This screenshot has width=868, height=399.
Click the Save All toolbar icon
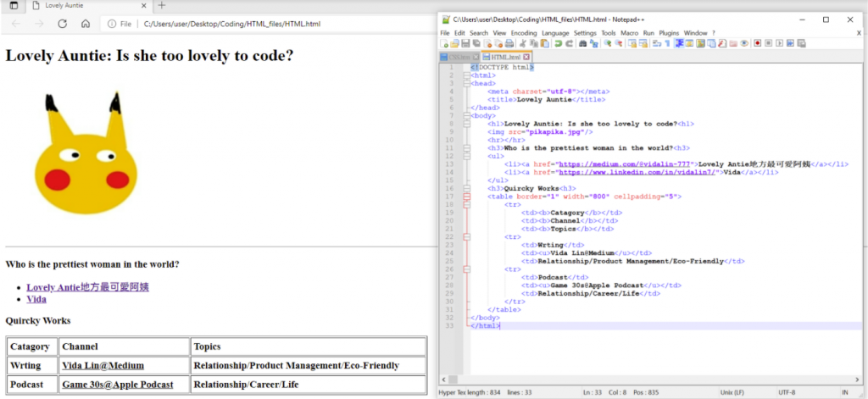[476, 43]
